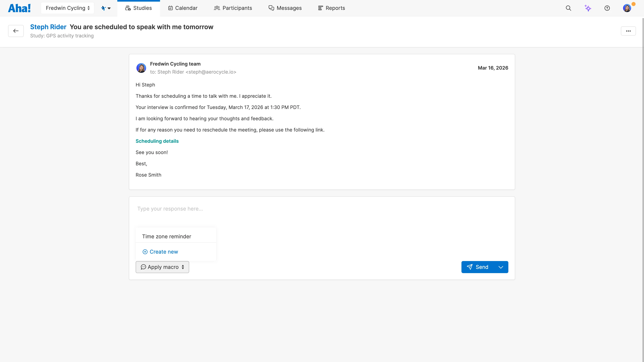Viewport: 644px width, 362px height.
Task: Open your user profile avatar
Action: pos(627,8)
